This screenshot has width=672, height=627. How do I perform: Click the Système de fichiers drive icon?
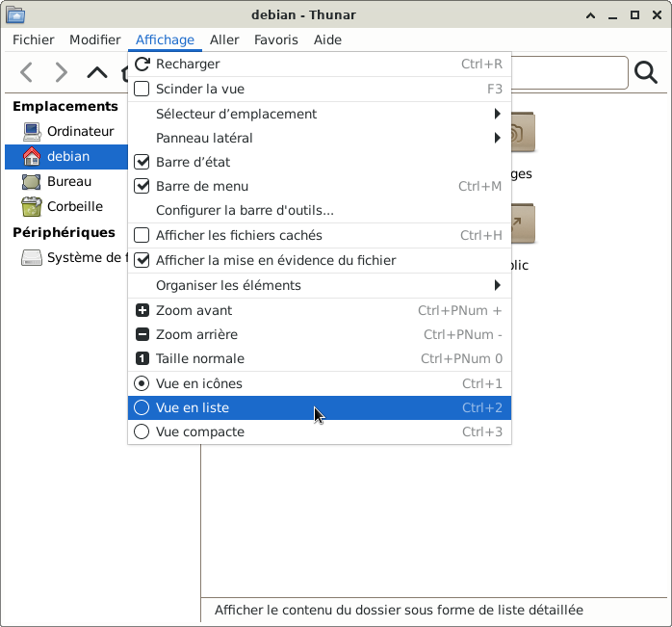point(32,258)
